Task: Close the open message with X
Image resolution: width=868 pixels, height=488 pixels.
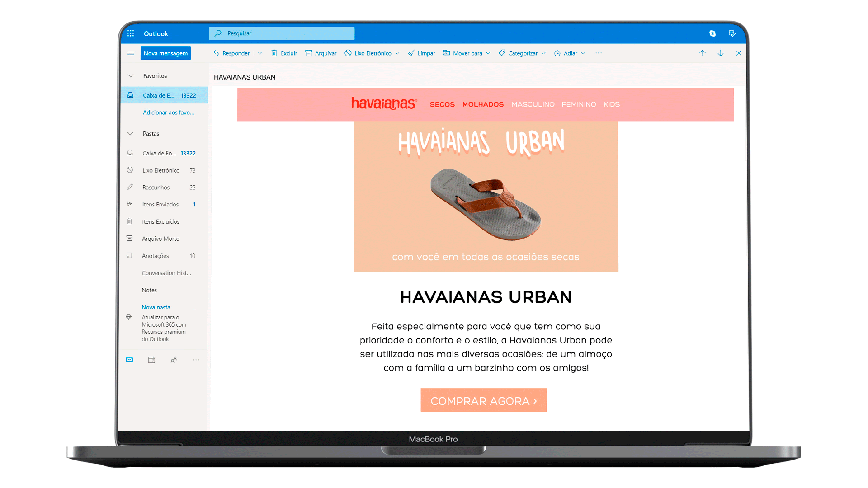Action: [739, 53]
